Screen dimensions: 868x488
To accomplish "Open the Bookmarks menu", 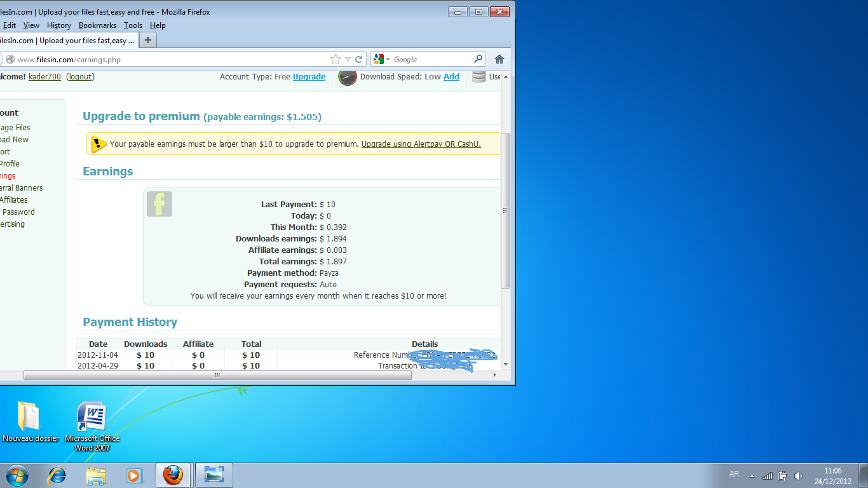I will point(97,25).
